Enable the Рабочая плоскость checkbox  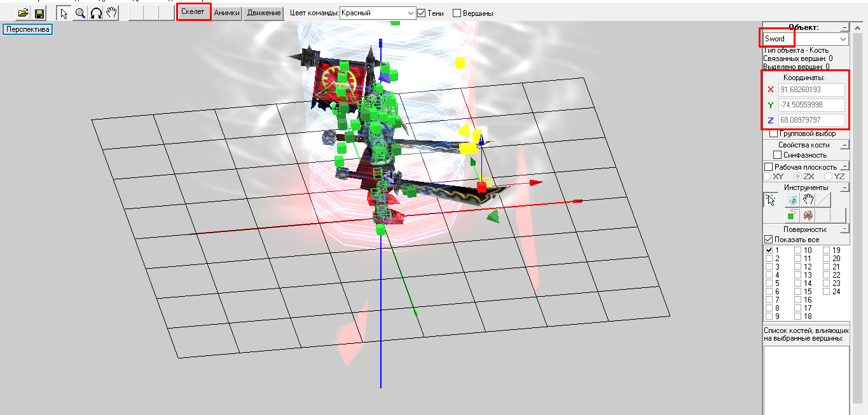(x=768, y=167)
